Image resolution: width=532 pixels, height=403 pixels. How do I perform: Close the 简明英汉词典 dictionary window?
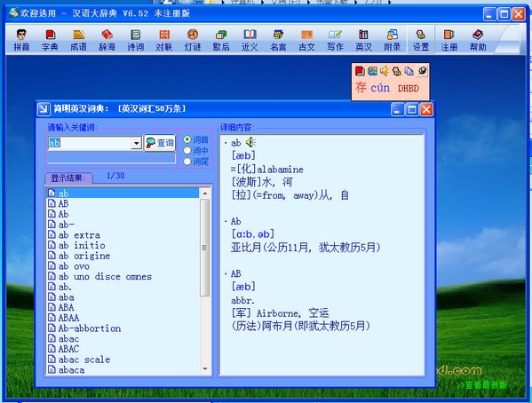click(x=426, y=109)
